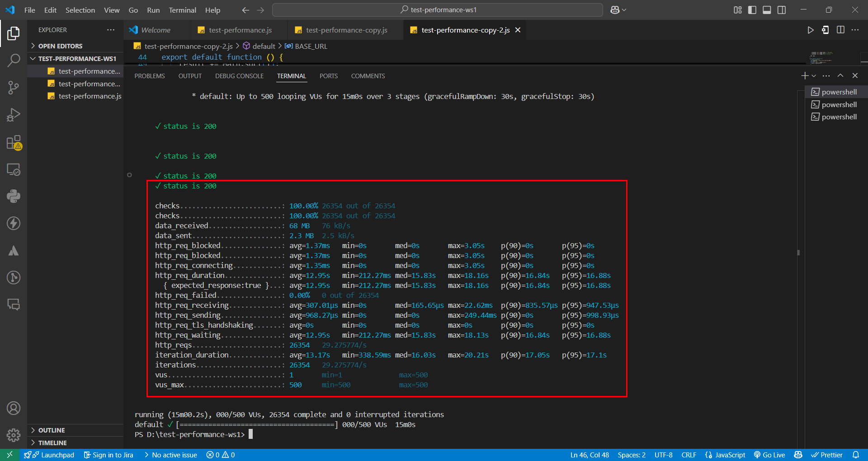868x461 pixels.
Task: Open Run and Debug view
Action: coord(14,115)
